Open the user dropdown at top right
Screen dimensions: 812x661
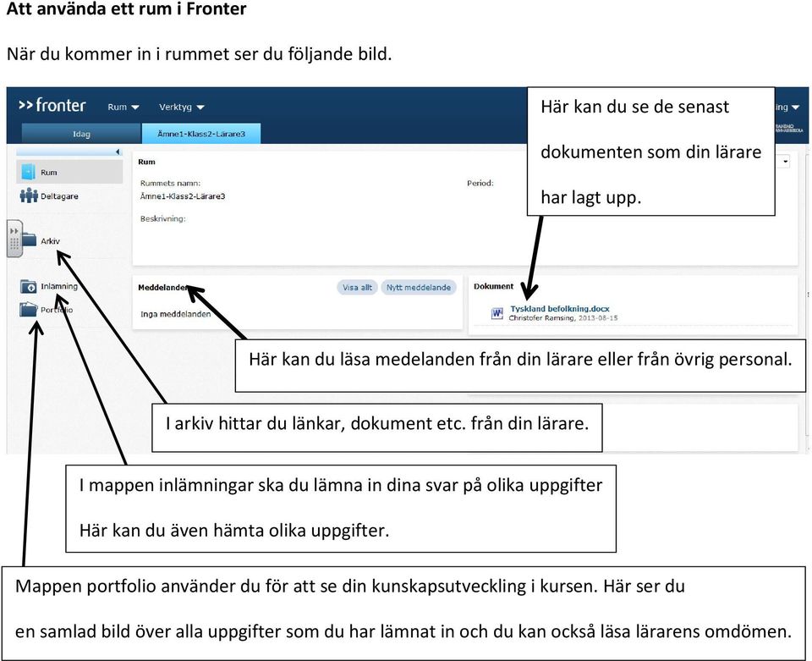click(787, 107)
